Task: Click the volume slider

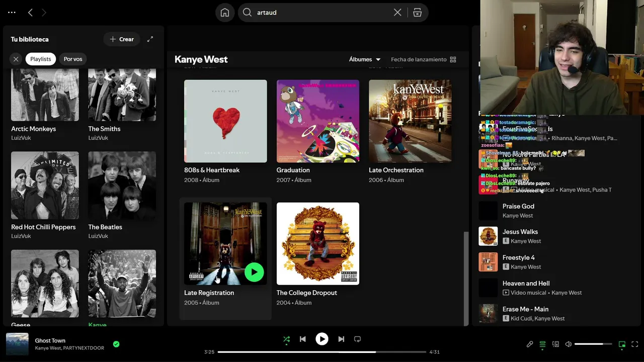Action: (593, 344)
